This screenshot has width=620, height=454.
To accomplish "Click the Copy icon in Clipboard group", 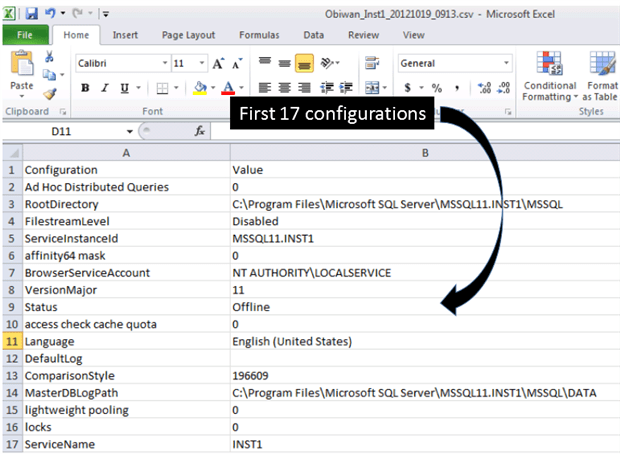I will [49, 74].
